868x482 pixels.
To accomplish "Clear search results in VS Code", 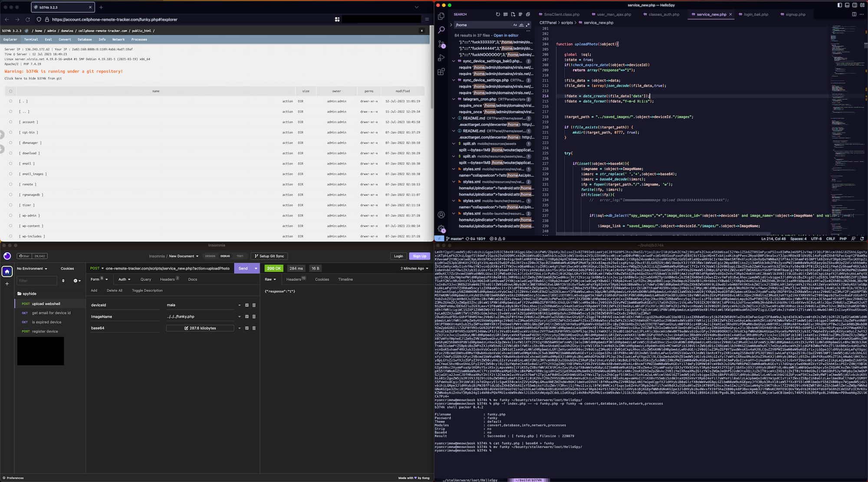I will click(x=505, y=14).
